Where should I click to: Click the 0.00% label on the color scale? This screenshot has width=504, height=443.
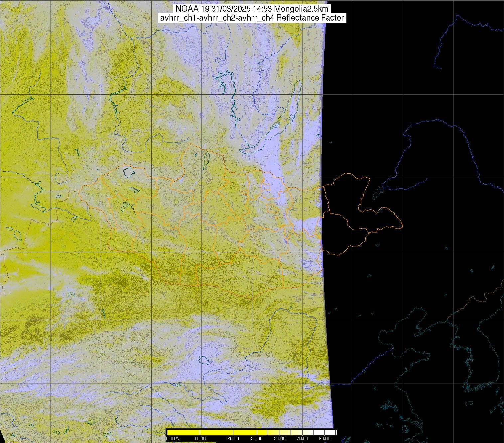pos(172,438)
